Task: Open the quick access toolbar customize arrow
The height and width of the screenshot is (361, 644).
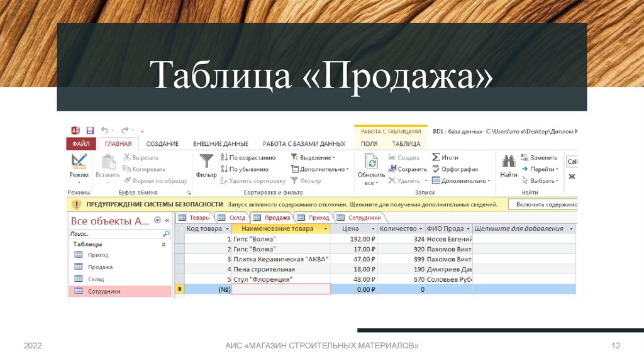Action: click(142, 131)
